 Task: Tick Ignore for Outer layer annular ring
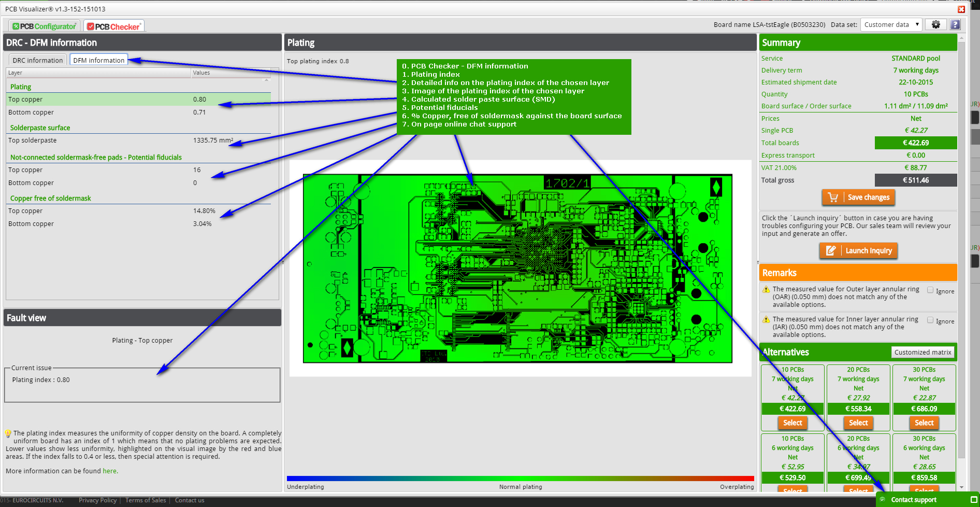click(930, 290)
